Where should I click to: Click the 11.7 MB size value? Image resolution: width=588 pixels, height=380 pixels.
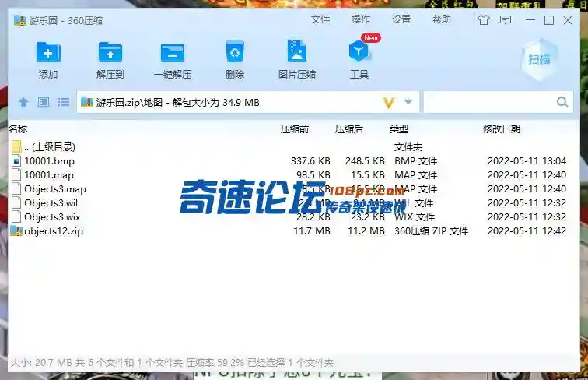[x=312, y=231]
